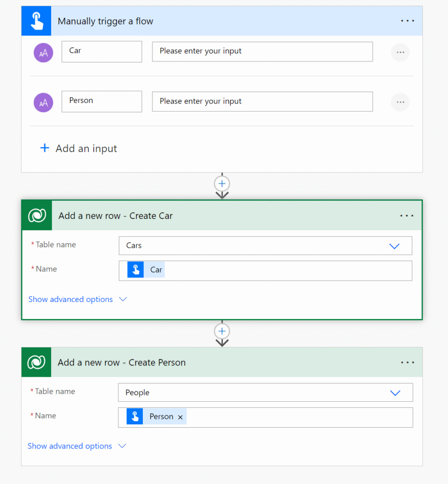
Task: Open the options menu for Person input row
Action: pos(400,102)
